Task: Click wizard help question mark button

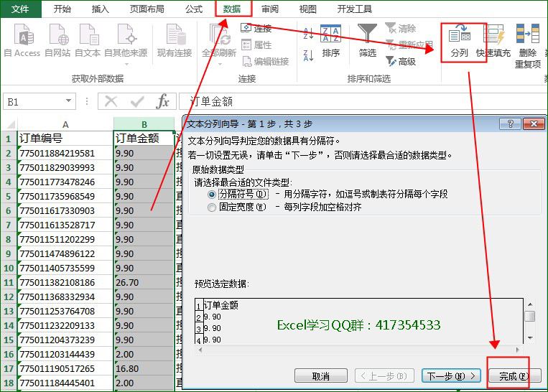Action: click(510, 123)
